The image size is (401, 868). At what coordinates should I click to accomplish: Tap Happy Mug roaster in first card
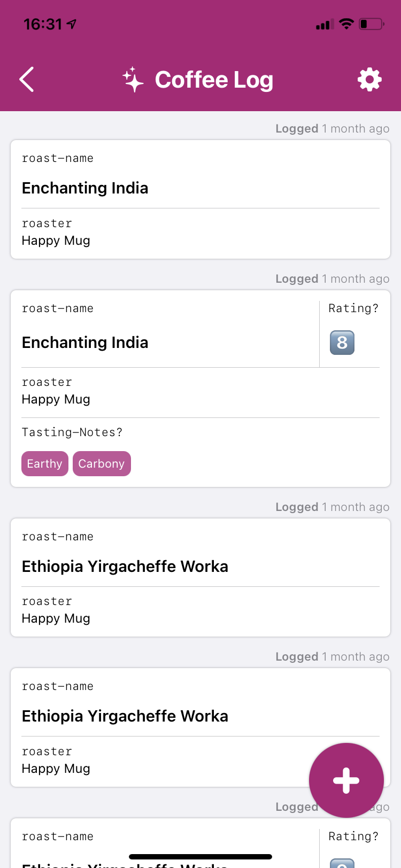coord(56,241)
